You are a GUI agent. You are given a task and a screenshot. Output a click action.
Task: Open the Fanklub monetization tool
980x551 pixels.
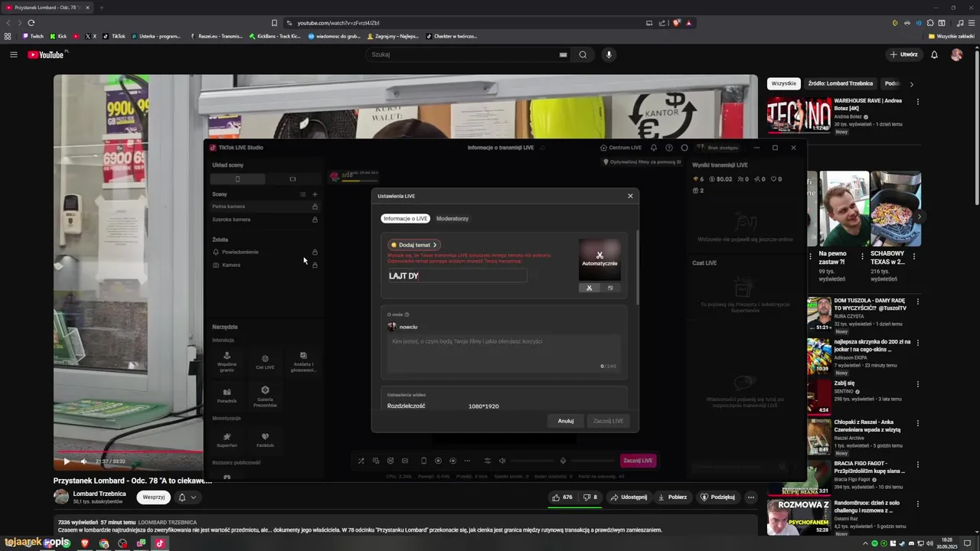pyautogui.click(x=265, y=439)
